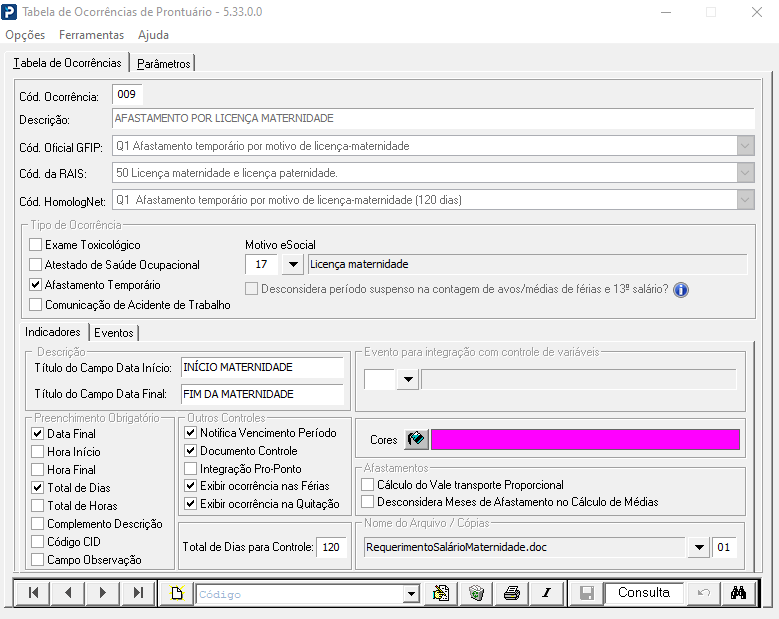Expand the Código search combo box
Screen dimensions: 779x619
pos(411,594)
